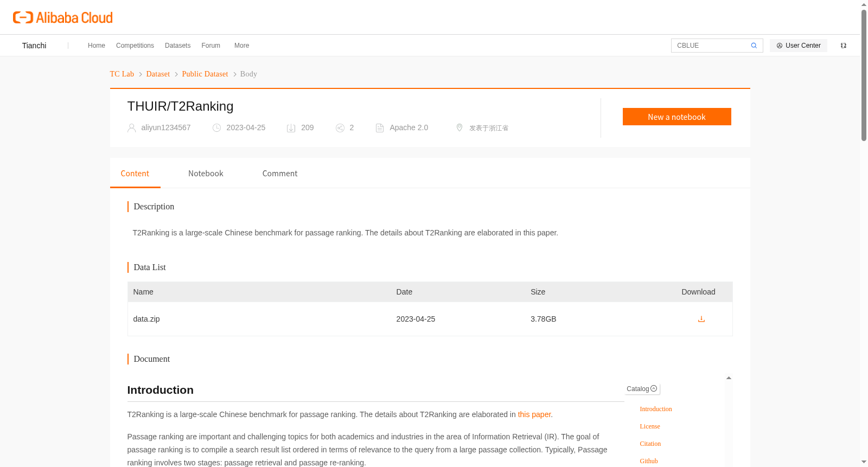This screenshot has width=868, height=467.
Task: Click the Catalog label
Action: coord(638,389)
